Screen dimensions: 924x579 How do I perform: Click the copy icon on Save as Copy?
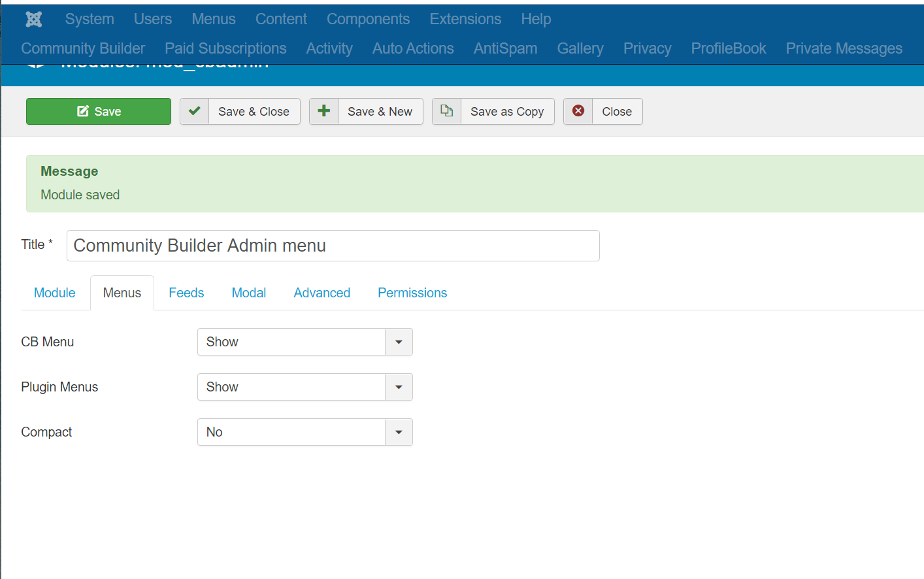pos(446,111)
